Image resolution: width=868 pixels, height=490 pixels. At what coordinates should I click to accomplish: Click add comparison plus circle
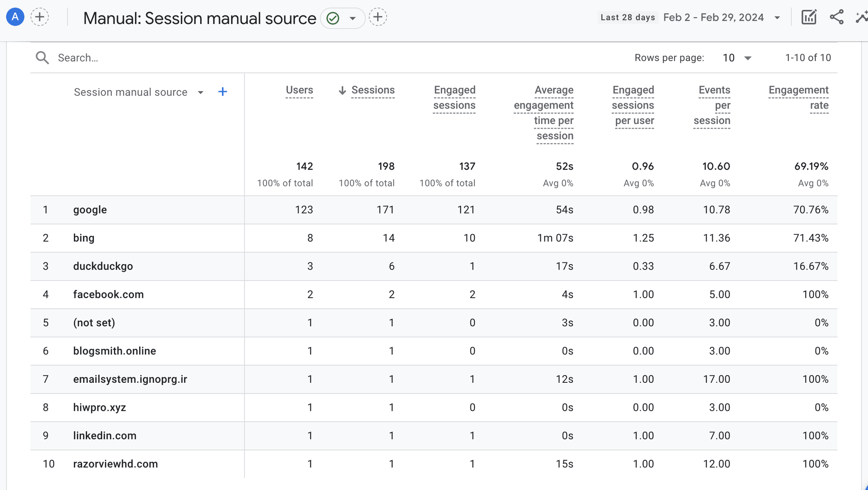(x=40, y=17)
